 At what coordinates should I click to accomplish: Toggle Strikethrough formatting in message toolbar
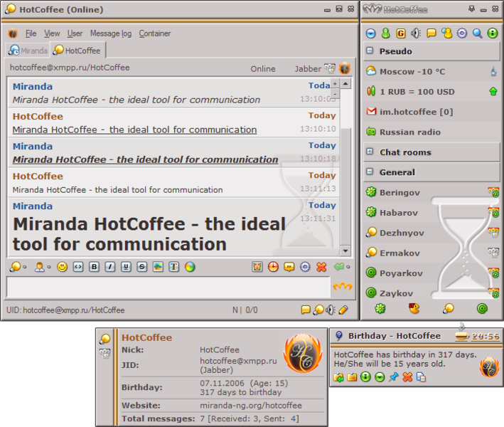click(141, 267)
